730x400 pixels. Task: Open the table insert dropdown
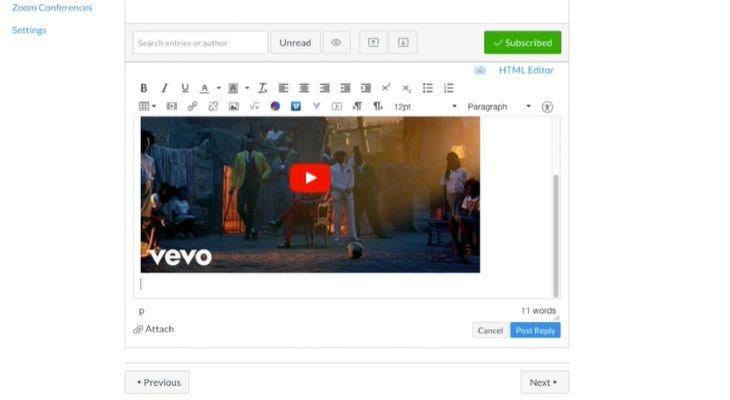coord(148,106)
